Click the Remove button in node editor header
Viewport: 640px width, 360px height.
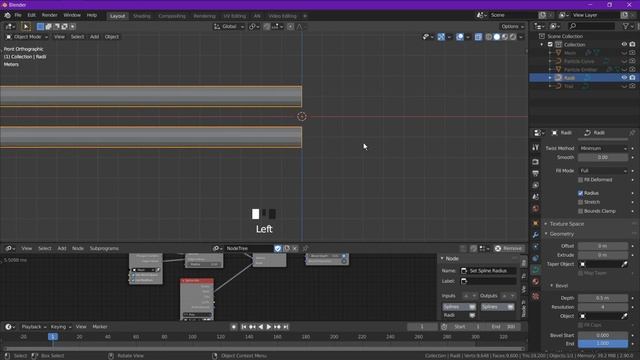click(x=509, y=248)
